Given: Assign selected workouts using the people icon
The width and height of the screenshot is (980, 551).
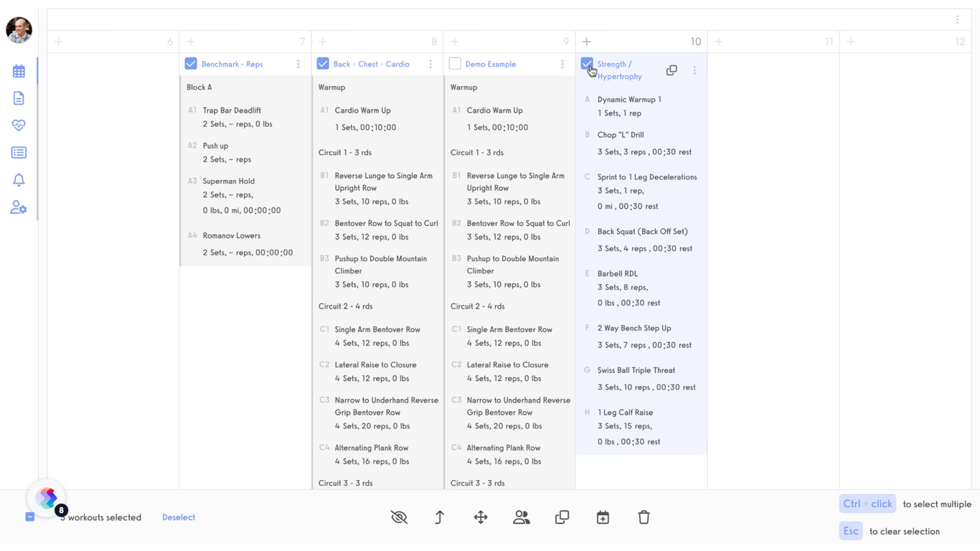Looking at the screenshot, I should click(x=522, y=517).
